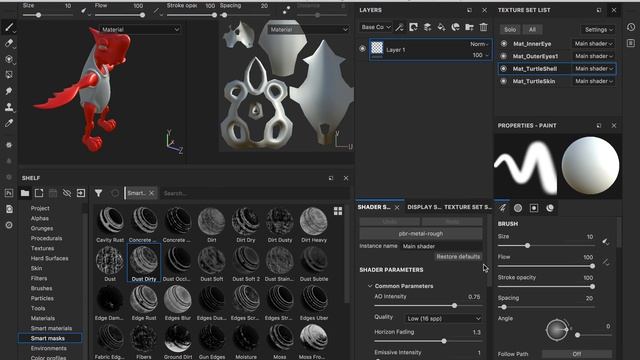Toggle Mat_TurtleSkin texture set visibility

click(x=504, y=81)
